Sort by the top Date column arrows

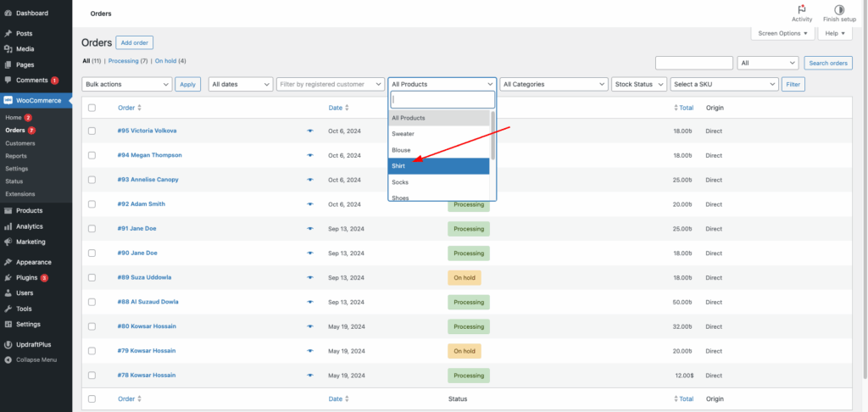pos(347,108)
